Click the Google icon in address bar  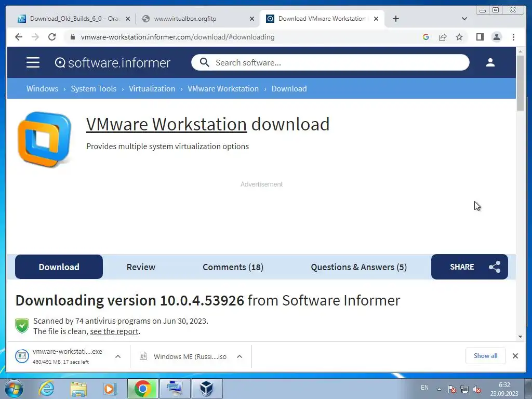tap(426, 37)
